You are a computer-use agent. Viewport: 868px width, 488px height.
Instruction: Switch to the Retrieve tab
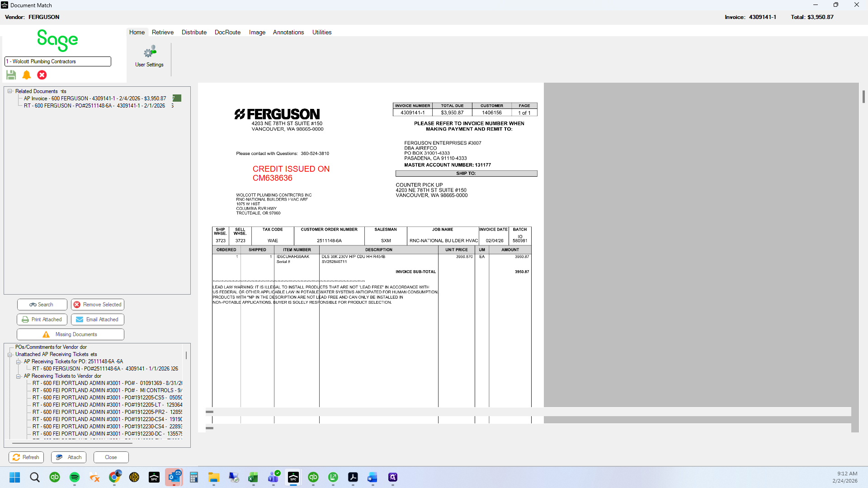coord(163,32)
